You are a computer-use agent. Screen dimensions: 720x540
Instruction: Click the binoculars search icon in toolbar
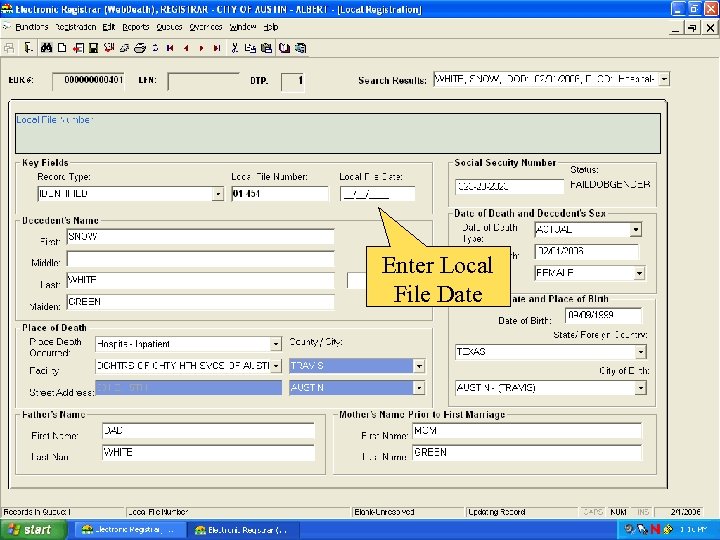coord(46,47)
